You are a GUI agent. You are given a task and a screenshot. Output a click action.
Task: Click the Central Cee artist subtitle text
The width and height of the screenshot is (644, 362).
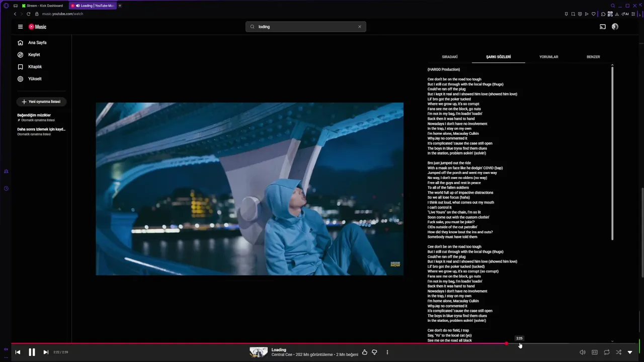282,354
